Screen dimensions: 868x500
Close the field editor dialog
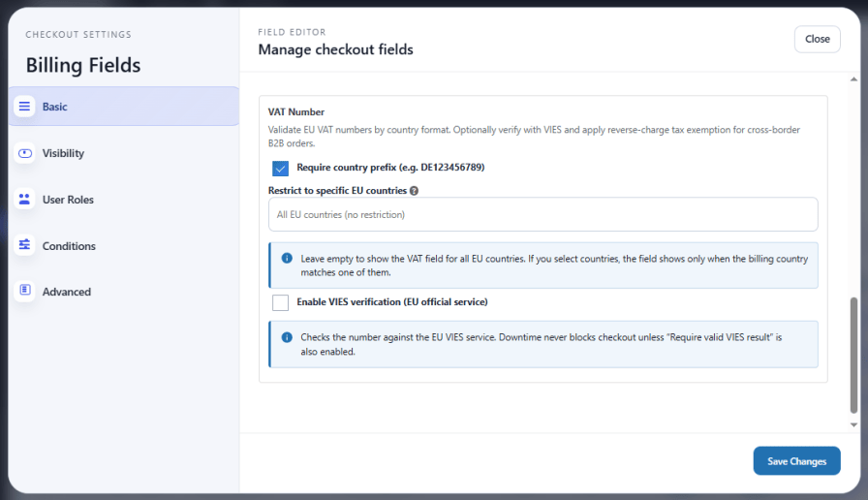[x=817, y=40]
